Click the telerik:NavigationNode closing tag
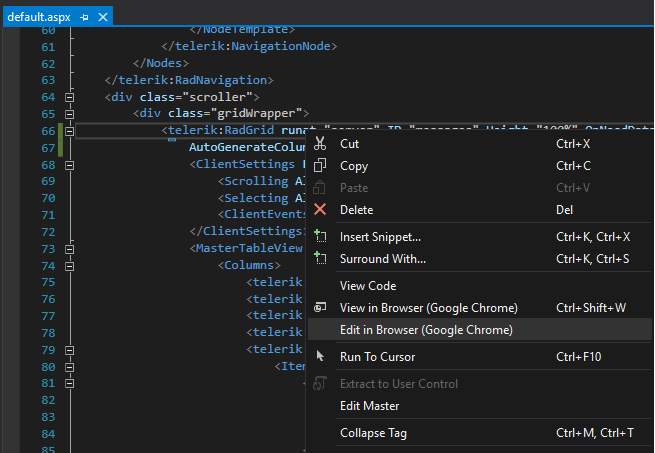The height and width of the screenshot is (453, 655). pyautogui.click(x=249, y=46)
